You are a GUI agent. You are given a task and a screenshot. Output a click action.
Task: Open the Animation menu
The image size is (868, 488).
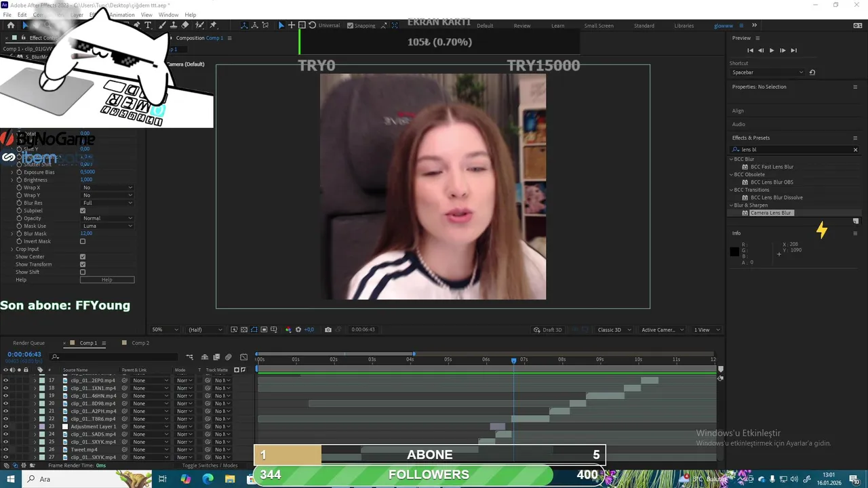[122, 15]
